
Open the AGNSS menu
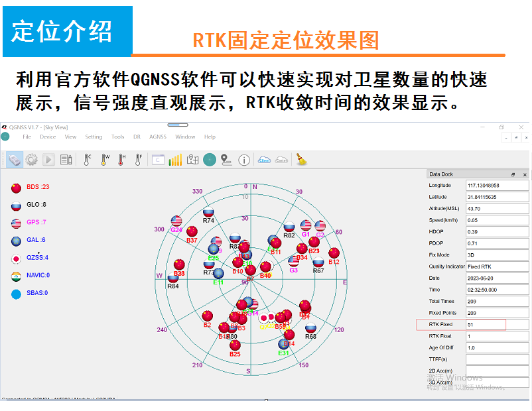click(x=158, y=137)
